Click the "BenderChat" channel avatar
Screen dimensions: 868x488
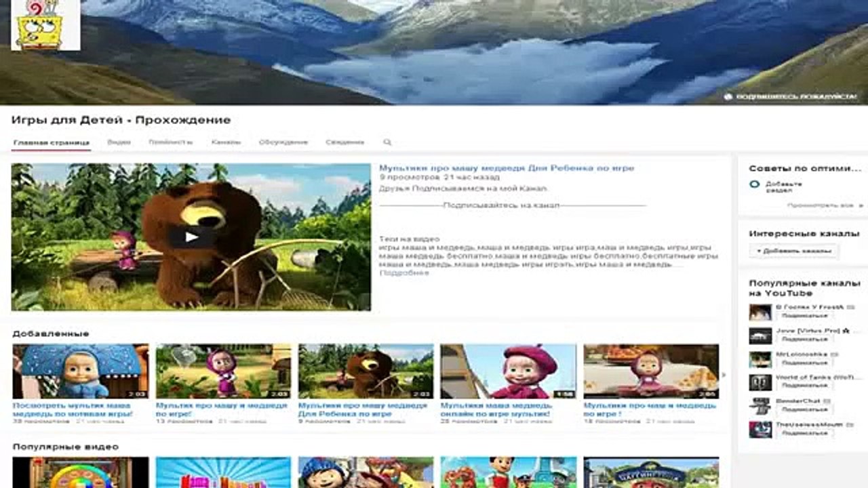[x=760, y=406]
